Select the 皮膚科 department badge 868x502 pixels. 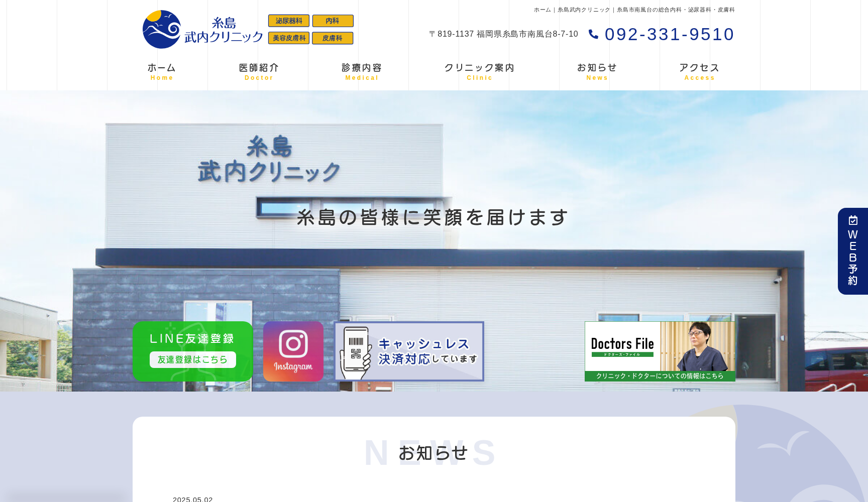pyautogui.click(x=333, y=38)
